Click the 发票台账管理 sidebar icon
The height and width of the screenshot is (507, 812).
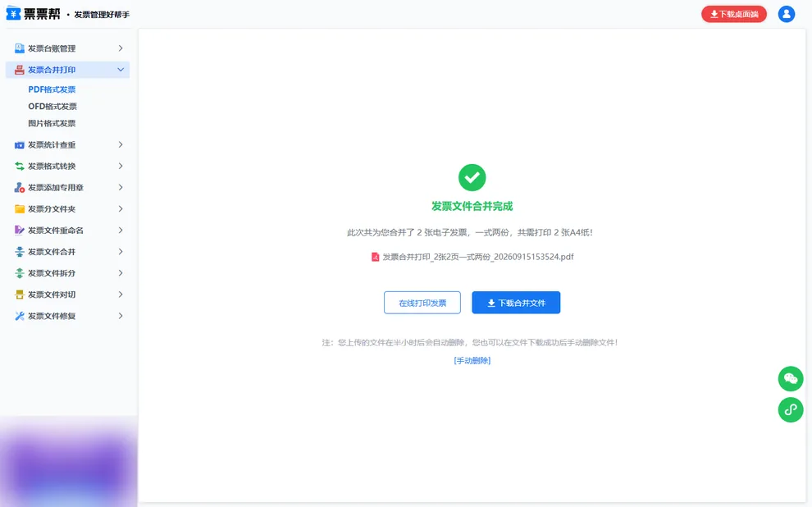tap(20, 48)
